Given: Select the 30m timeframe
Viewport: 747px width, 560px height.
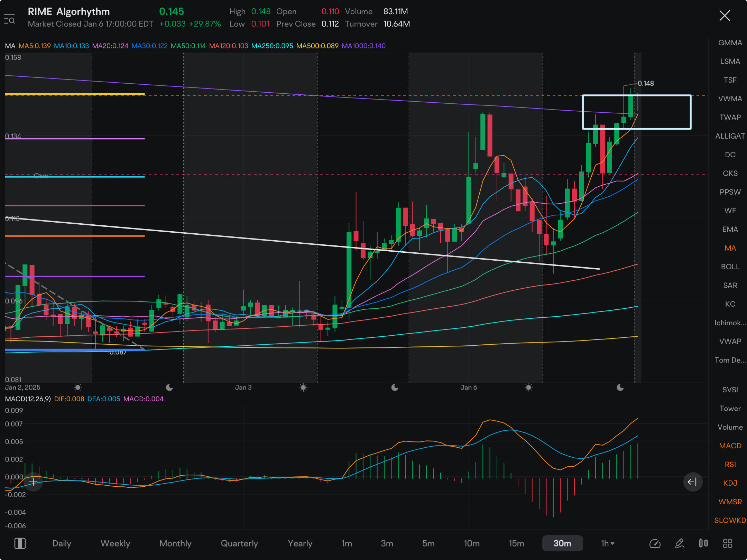Looking at the screenshot, I should coord(562,543).
